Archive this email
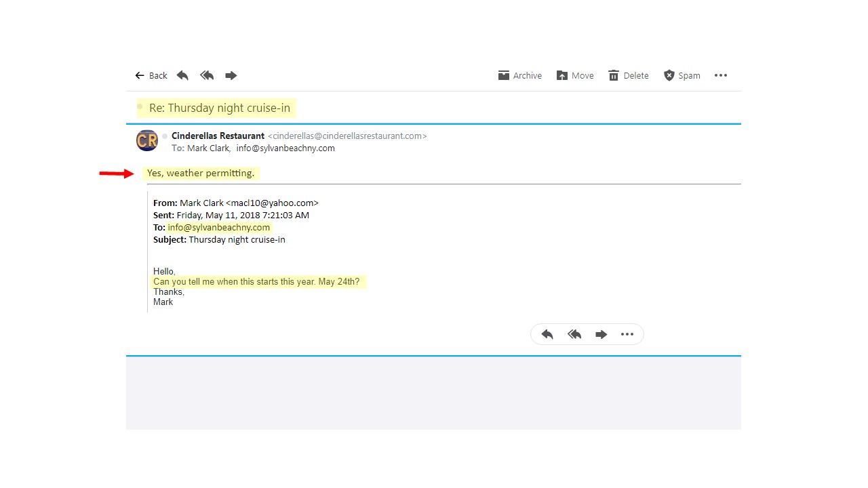 (x=519, y=75)
